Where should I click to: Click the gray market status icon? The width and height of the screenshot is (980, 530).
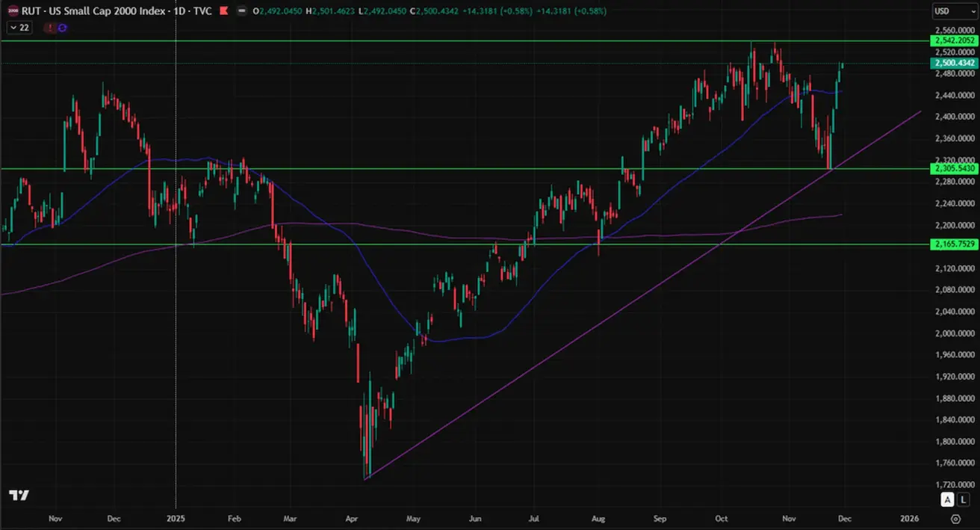pyautogui.click(x=240, y=12)
